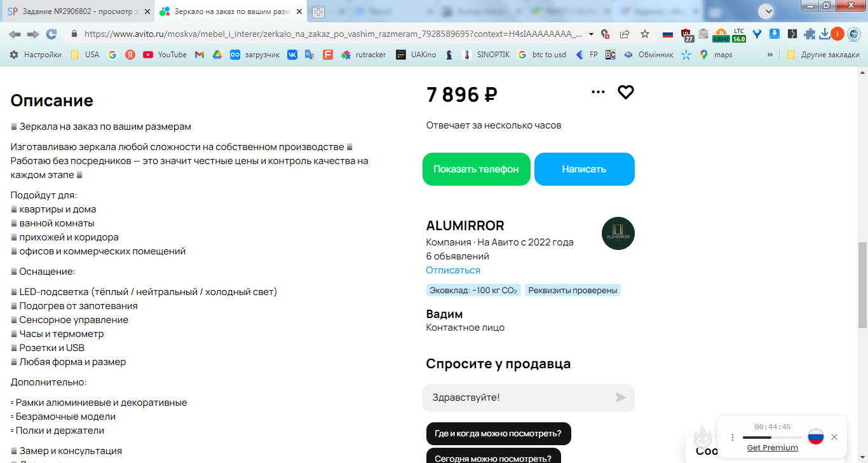Add listing to favorites with heart icon
Image resolution: width=868 pixels, height=463 pixels.
(x=626, y=92)
